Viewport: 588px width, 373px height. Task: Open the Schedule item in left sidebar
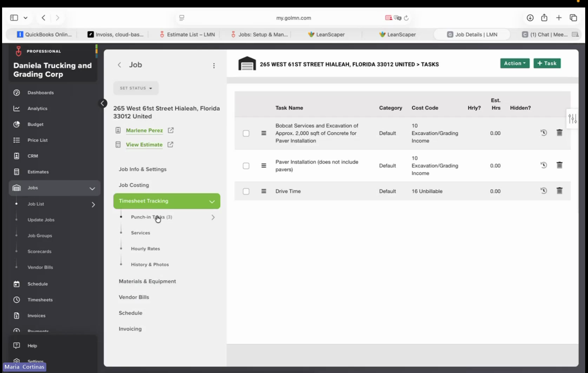(38, 284)
